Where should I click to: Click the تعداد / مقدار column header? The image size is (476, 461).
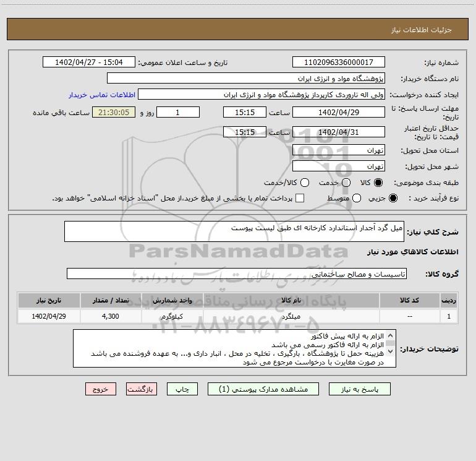tap(111, 300)
